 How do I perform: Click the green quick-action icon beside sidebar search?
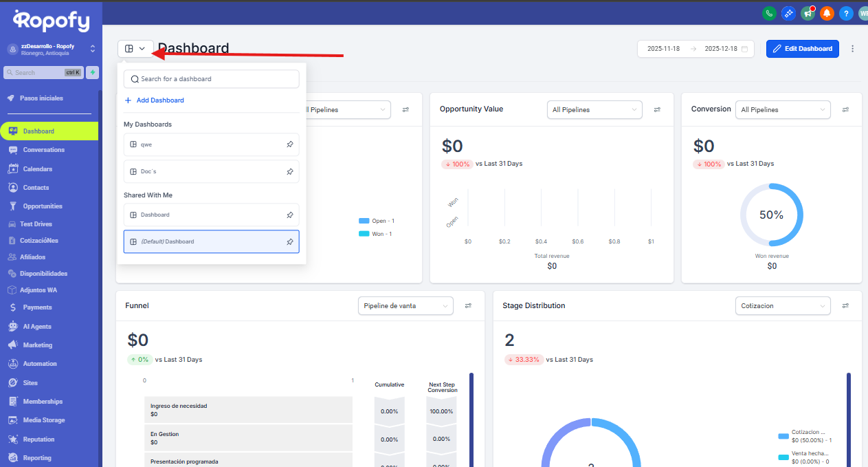coord(92,72)
